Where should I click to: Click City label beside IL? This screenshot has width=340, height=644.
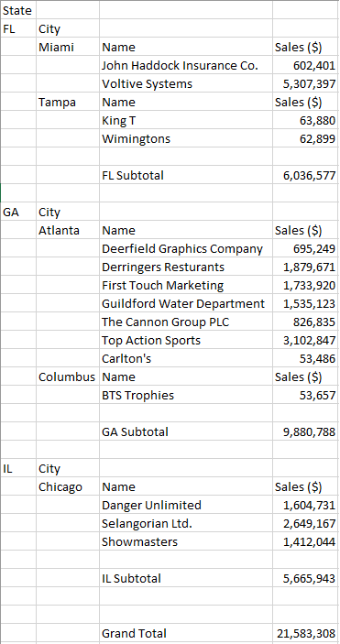click(68, 468)
